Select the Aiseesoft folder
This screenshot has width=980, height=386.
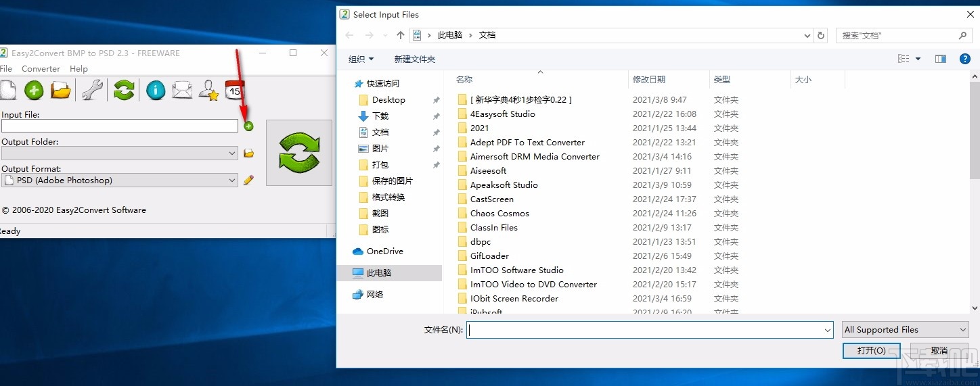pos(488,170)
